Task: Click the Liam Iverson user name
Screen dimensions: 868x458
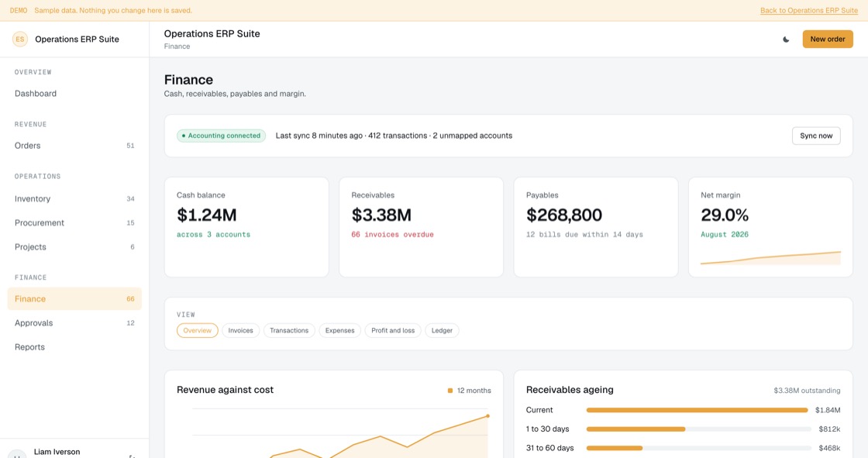Action: [x=57, y=452]
